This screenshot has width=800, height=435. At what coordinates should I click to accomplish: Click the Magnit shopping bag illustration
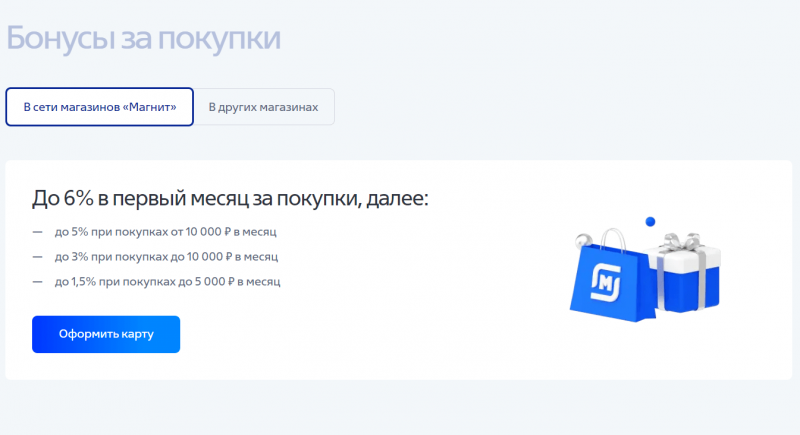click(x=611, y=275)
